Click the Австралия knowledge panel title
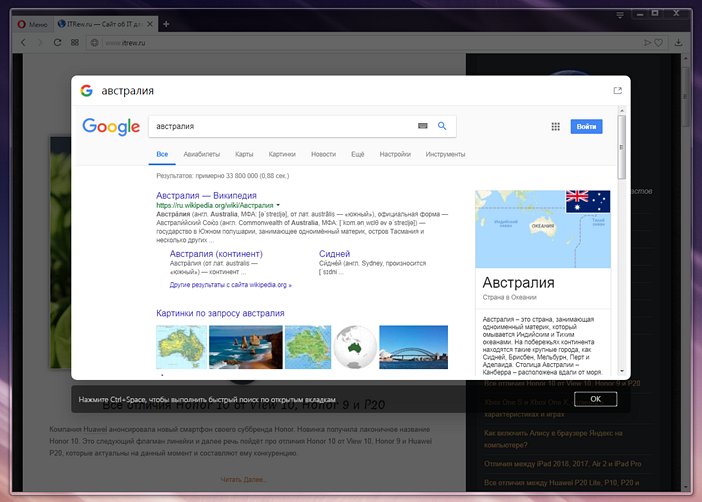This screenshot has height=502, width=702. point(518,283)
